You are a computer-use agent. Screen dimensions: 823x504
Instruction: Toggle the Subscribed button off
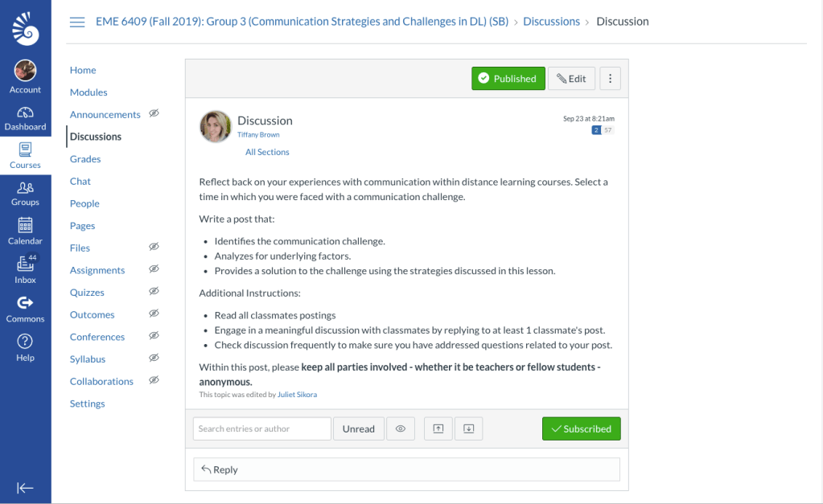[x=581, y=428]
